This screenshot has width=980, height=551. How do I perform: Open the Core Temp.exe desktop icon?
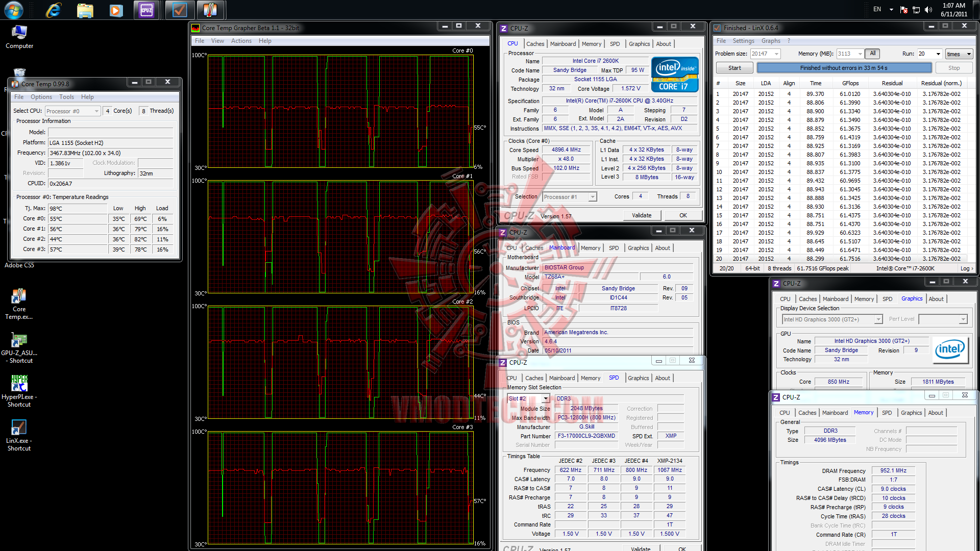[x=19, y=296]
